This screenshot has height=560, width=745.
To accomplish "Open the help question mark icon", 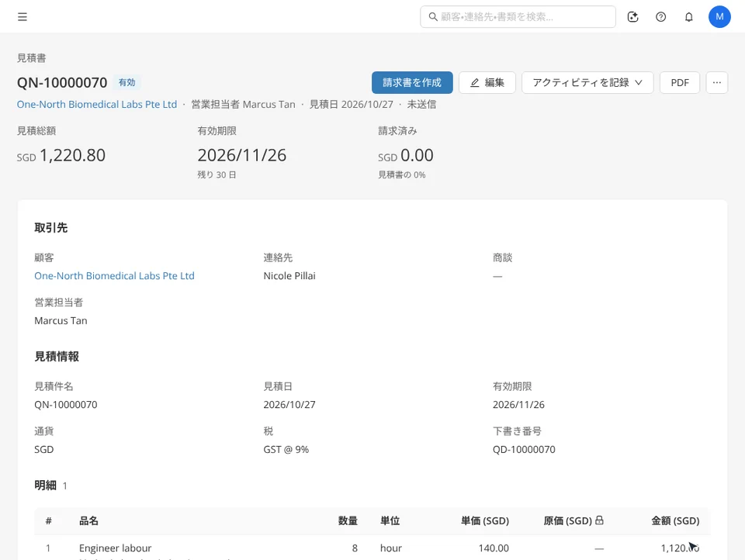I will point(660,17).
